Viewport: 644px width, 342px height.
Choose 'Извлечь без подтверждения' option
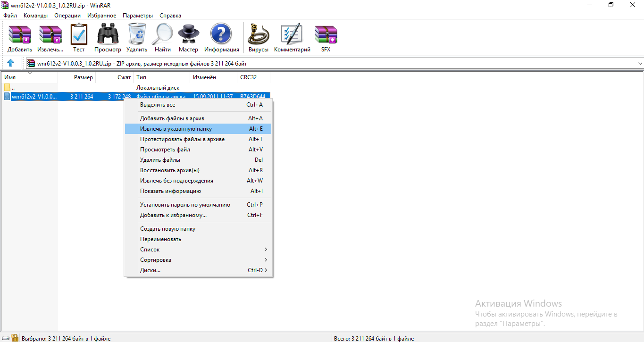tap(198, 181)
